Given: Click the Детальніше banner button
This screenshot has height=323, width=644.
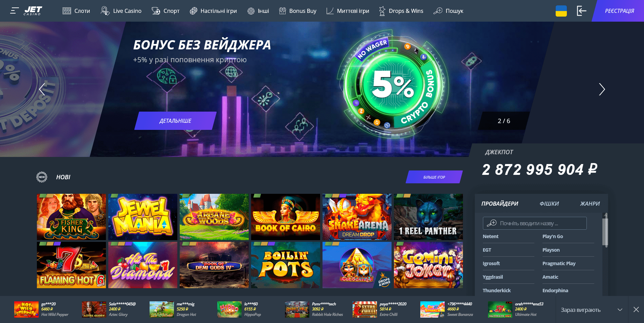Looking at the screenshot, I should [x=175, y=121].
